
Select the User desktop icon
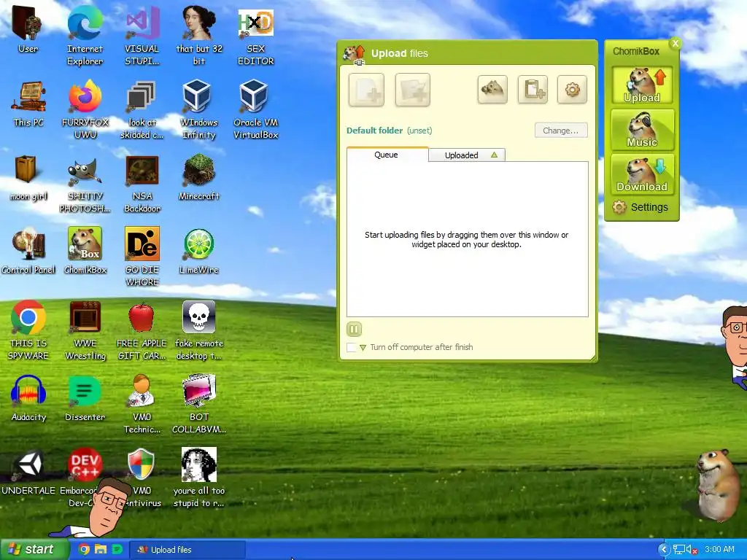tap(28, 29)
